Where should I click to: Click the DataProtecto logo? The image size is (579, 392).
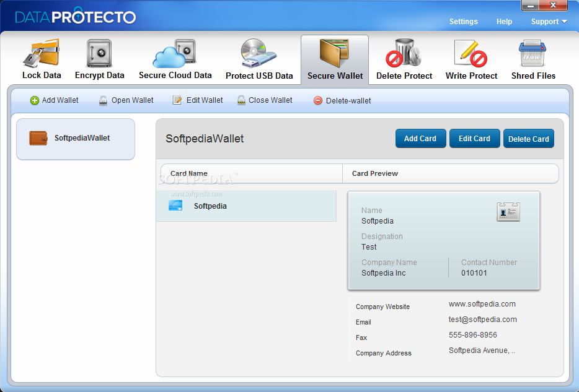coord(76,17)
